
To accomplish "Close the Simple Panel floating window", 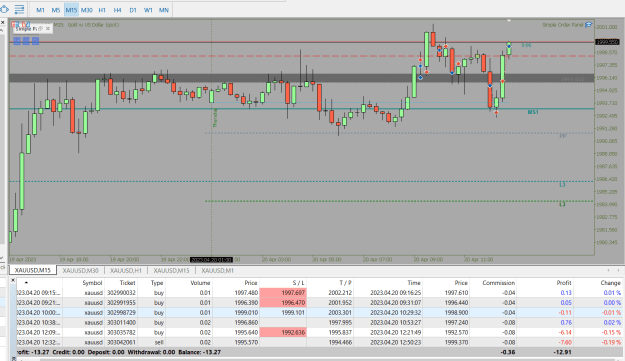I will click(x=47, y=29).
